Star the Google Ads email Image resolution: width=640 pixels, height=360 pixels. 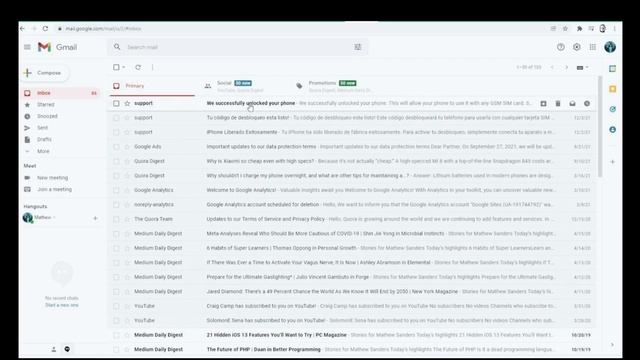tap(127, 147)
